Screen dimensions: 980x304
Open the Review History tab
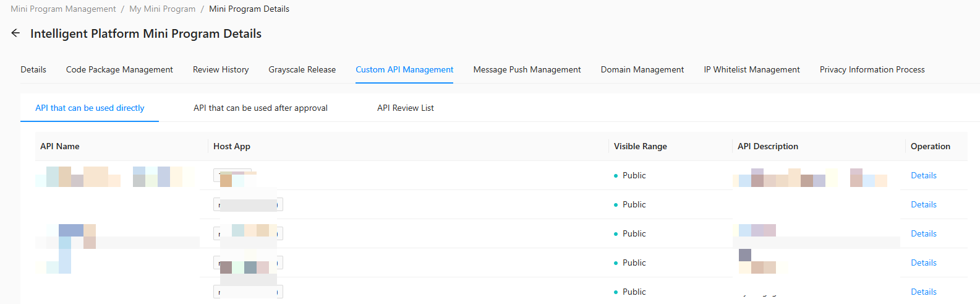pyautogui.click(x=221, y=69)
